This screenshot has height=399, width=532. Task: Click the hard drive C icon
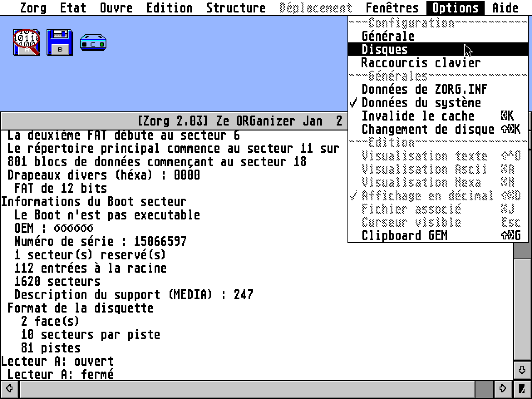tap(92, 42)
